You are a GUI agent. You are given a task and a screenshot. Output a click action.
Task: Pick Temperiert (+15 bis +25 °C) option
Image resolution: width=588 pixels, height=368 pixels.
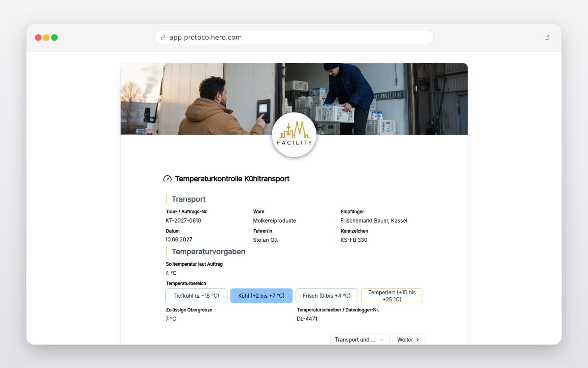(392, 296)
